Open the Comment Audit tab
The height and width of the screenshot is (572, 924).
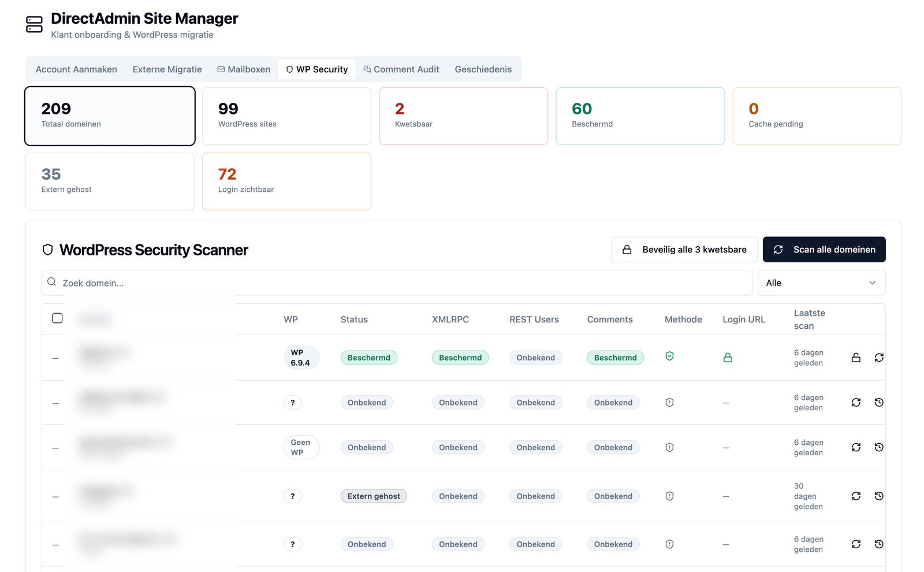(401, 69)
